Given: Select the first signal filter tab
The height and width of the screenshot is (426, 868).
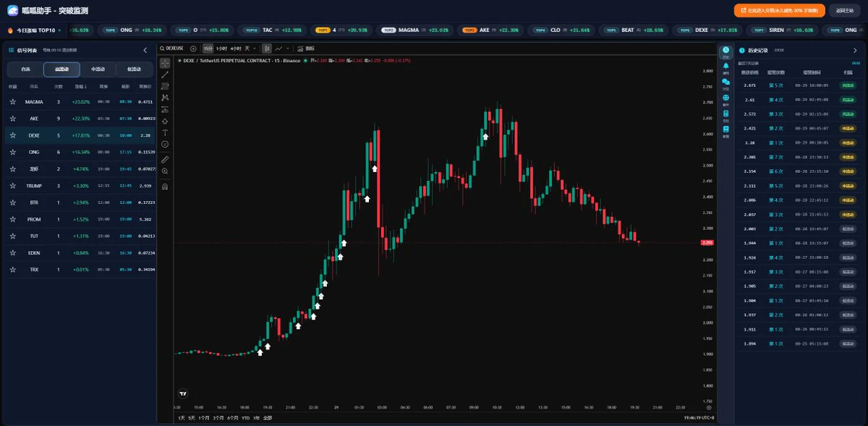Looking at the screenshot, I should click(25, 69).
